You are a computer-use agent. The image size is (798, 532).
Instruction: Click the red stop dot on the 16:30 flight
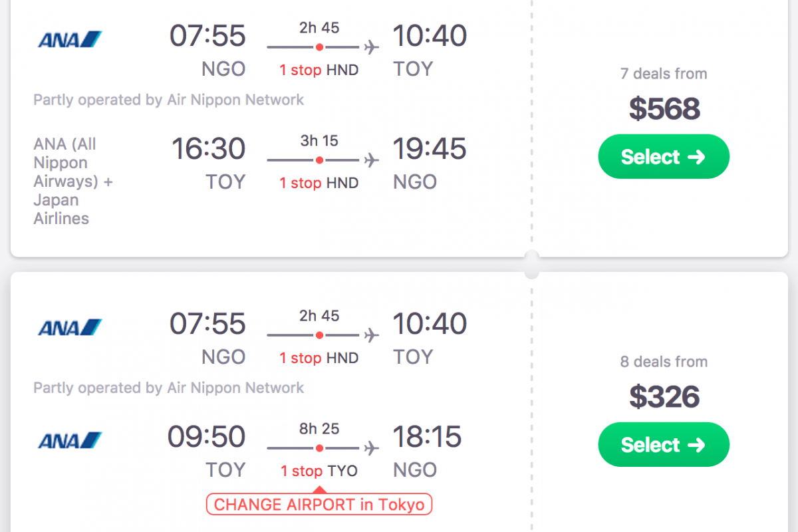pyautogui.click(x=320, y=160)
